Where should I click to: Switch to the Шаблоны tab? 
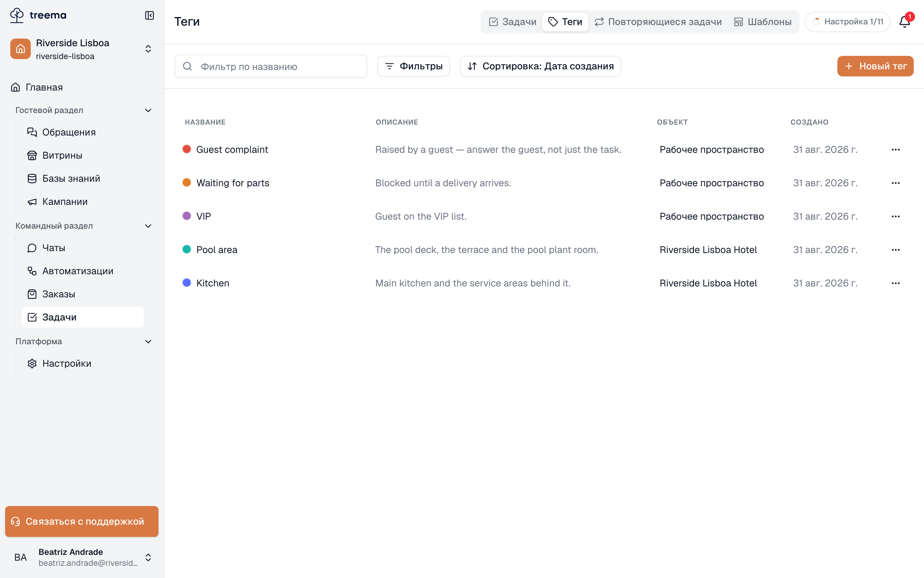763,22
